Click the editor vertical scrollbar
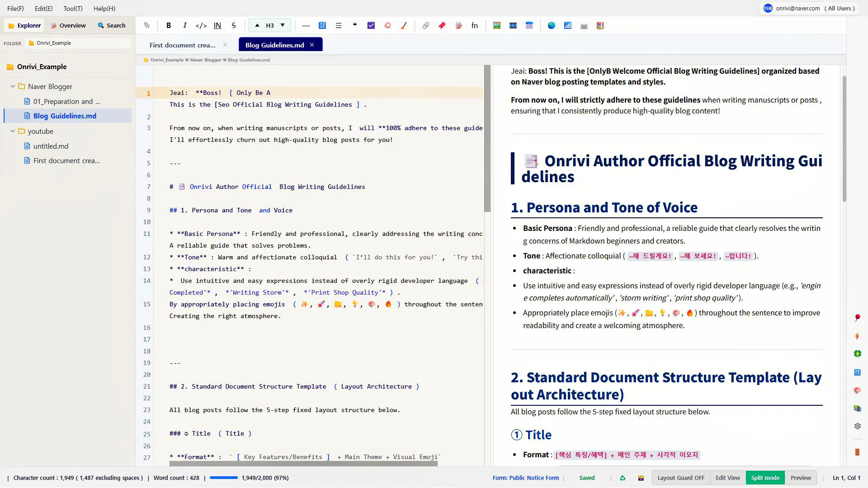This screenshot has width=868, height=488. 487,138
